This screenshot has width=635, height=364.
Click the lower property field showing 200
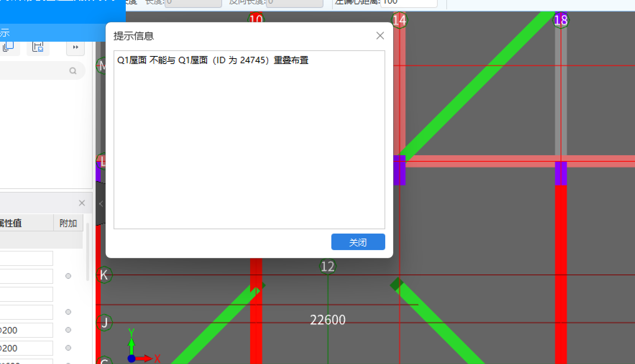[x=26, y=348]
